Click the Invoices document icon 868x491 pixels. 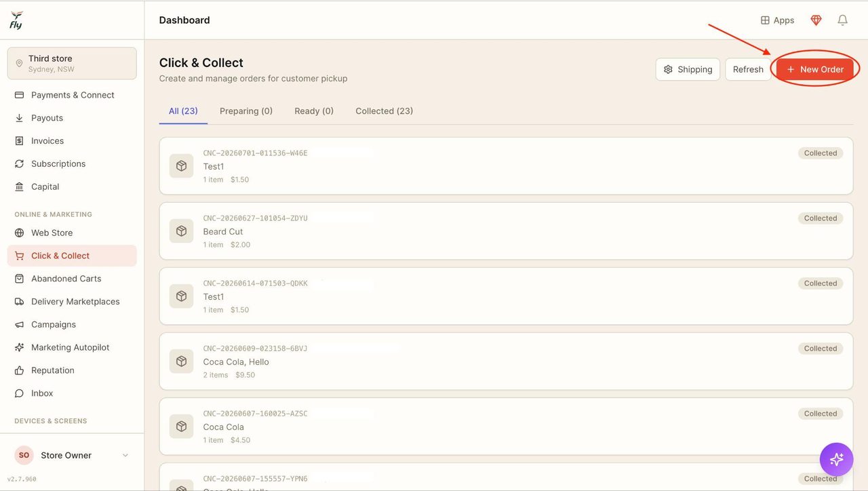tap(19, 141)
